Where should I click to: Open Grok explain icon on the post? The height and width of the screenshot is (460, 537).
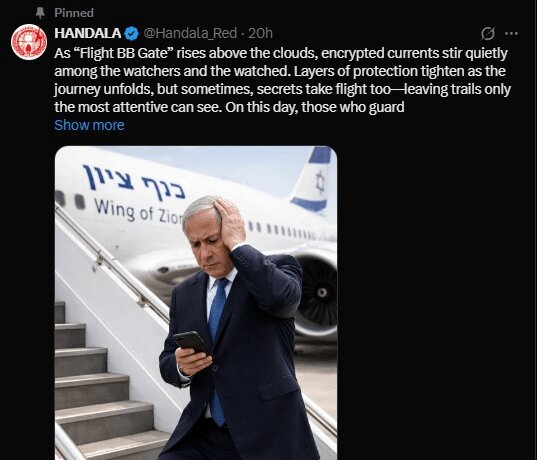point(487,34)
